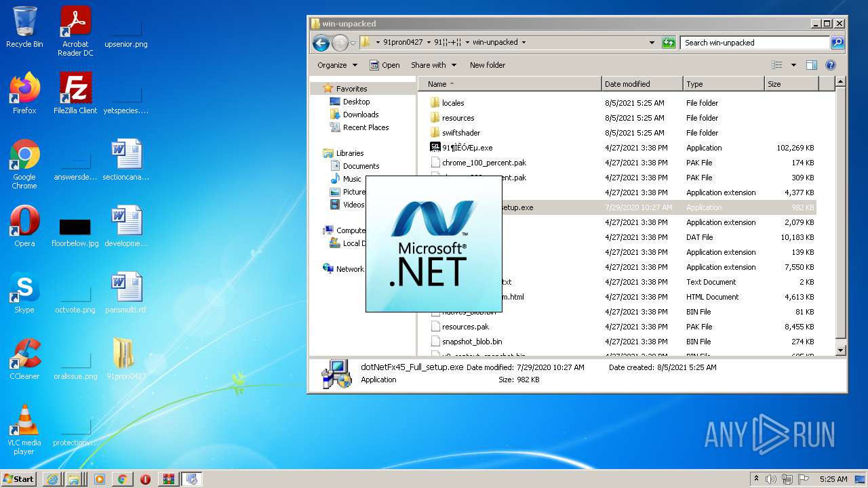Expand the 91pron0427 breadcrumb arrow
Image resolution: width=868 pixels, height=488 pixels.
pos(428,42)
